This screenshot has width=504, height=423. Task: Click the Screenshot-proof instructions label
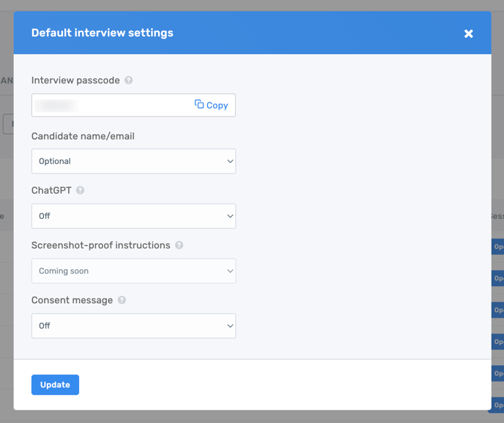(x=101, y=245)
